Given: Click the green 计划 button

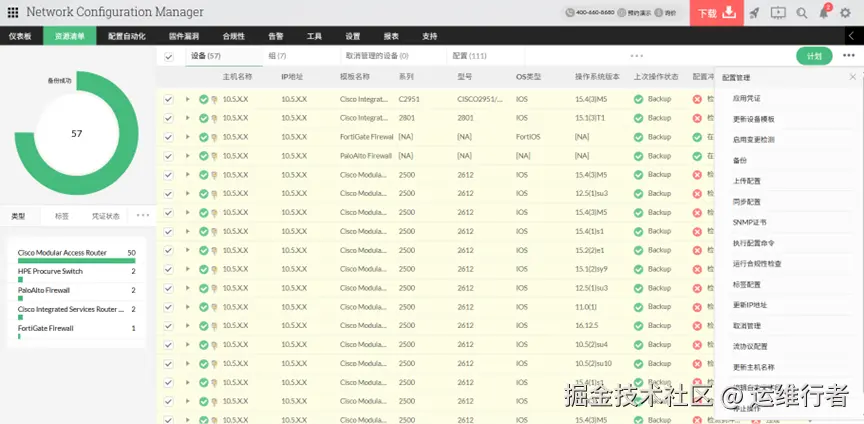Looking at the screenshot, I should [814, 56].
